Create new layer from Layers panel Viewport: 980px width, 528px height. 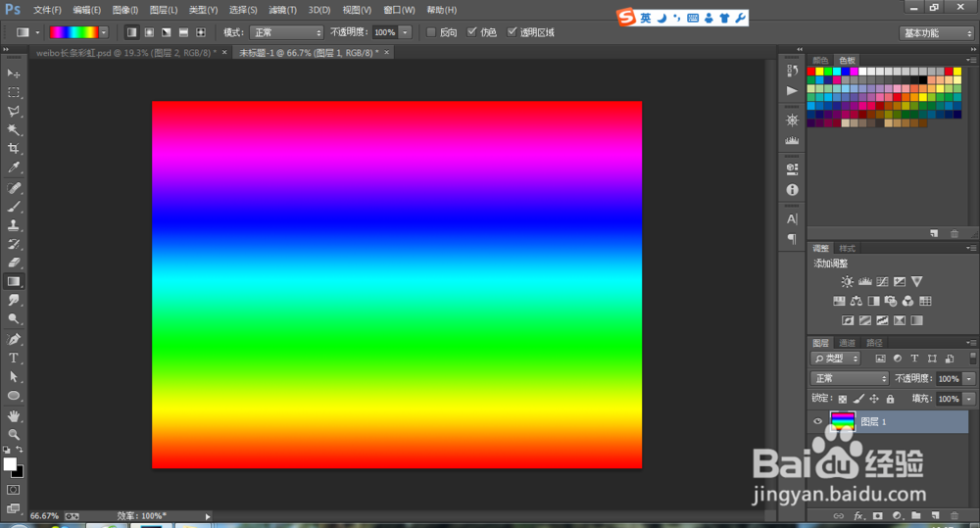936,515
